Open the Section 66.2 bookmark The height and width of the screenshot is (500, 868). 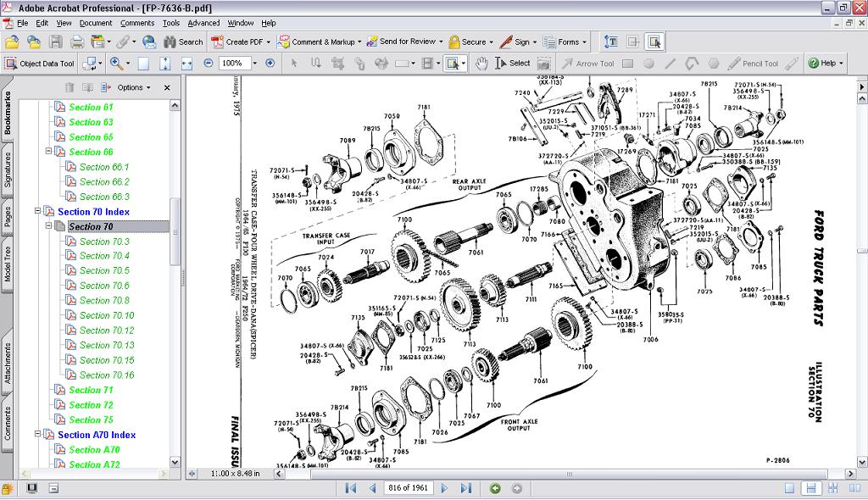coord(104,181)
